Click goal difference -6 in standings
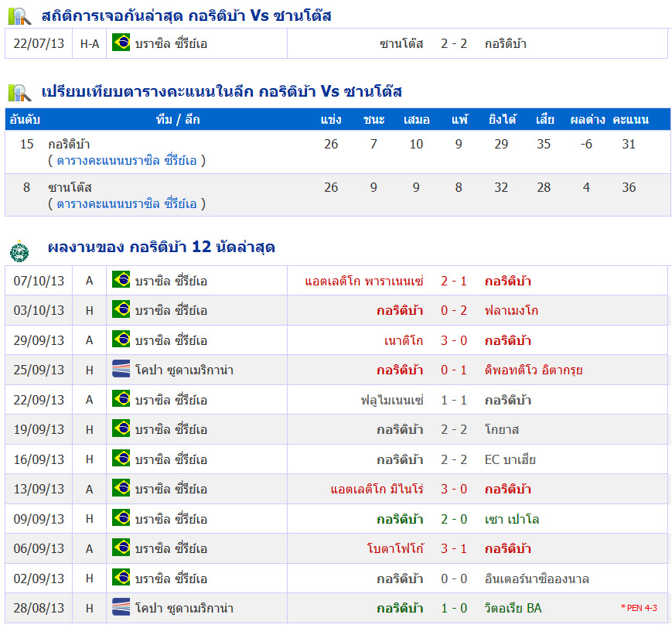Viewport: 672px width, 628px height. coord(586,145)
